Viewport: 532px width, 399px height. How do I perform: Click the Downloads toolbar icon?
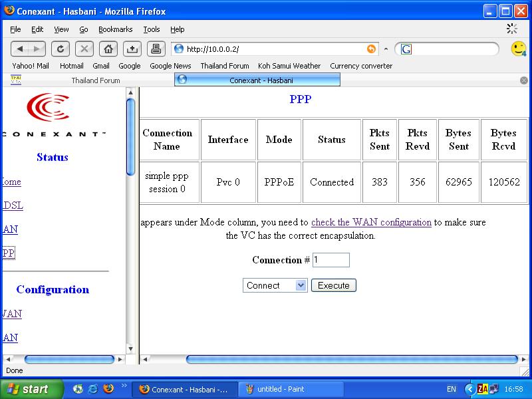[x=132, y=49]
